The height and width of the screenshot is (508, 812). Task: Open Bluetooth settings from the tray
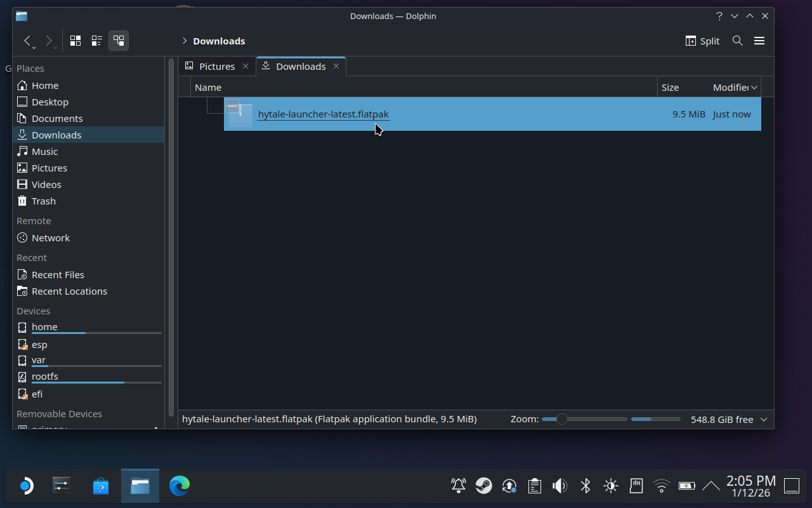pyautogui.click(x=585, y=485)
